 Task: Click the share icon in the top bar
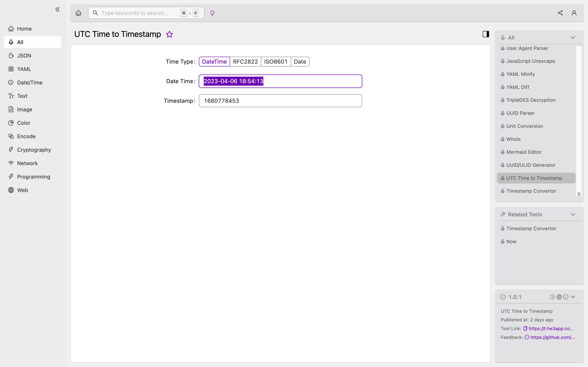click(x=560, y=13)
